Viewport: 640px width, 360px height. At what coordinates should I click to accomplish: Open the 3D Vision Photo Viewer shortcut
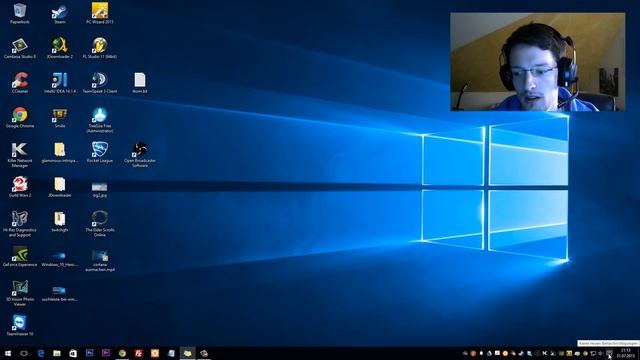pos(20,293)
